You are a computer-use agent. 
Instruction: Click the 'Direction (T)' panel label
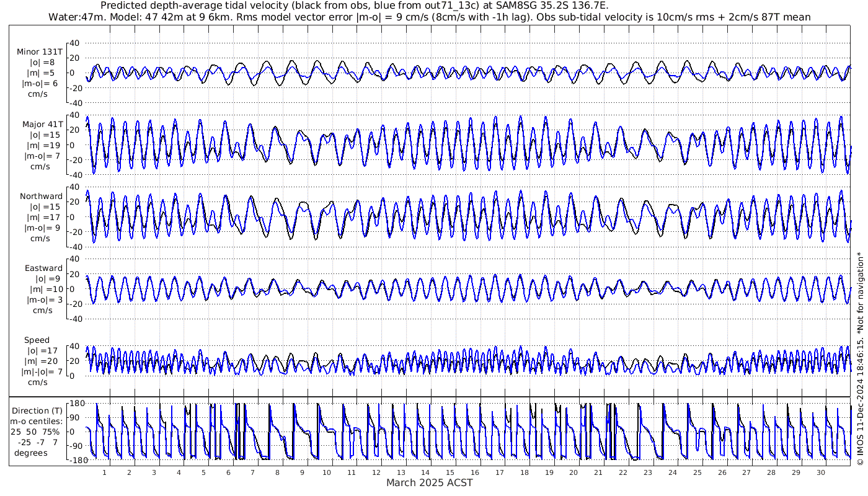point(38,410)
